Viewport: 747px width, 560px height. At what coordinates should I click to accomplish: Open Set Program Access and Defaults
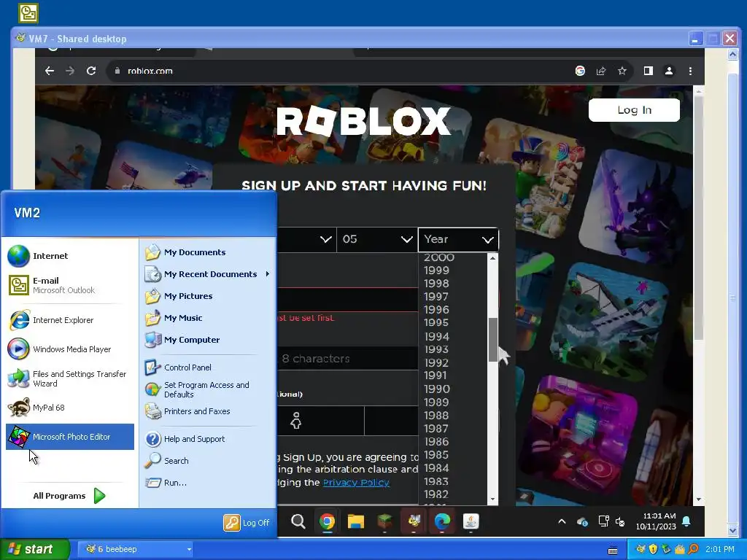point(207,389)
